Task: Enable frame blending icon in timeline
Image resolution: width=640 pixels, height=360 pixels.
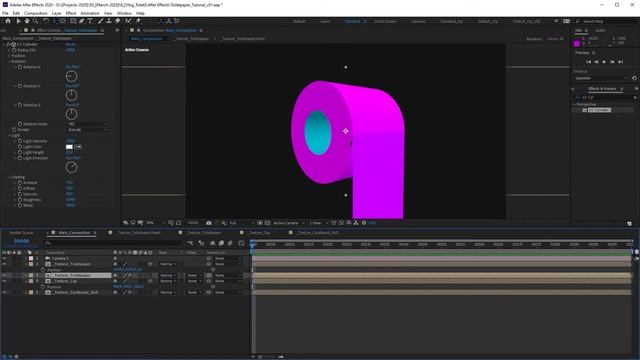Action: click(x=221, y=243)
